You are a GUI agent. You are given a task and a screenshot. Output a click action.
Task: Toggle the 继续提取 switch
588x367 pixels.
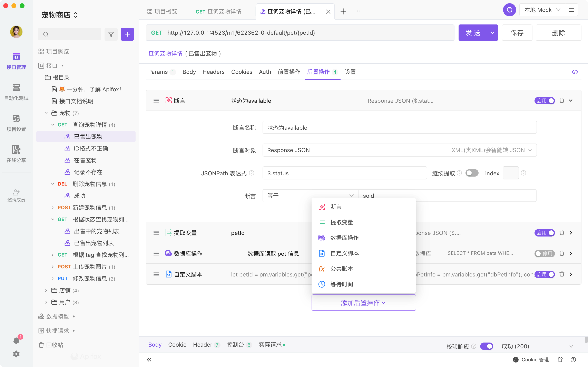(472, 173)
